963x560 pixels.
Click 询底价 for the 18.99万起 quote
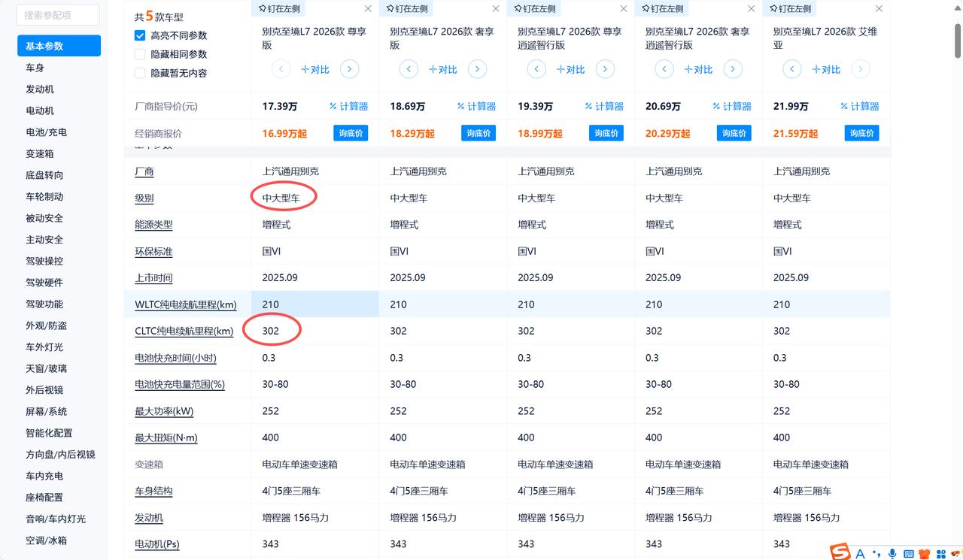[x=607, y=133]
